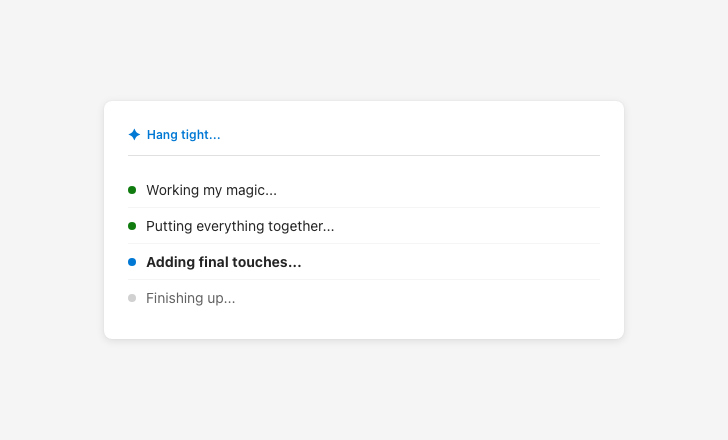Screen dimensions: 728x440
Task: Click the word "tight..." in the header
Action: [x=201, y=135]
